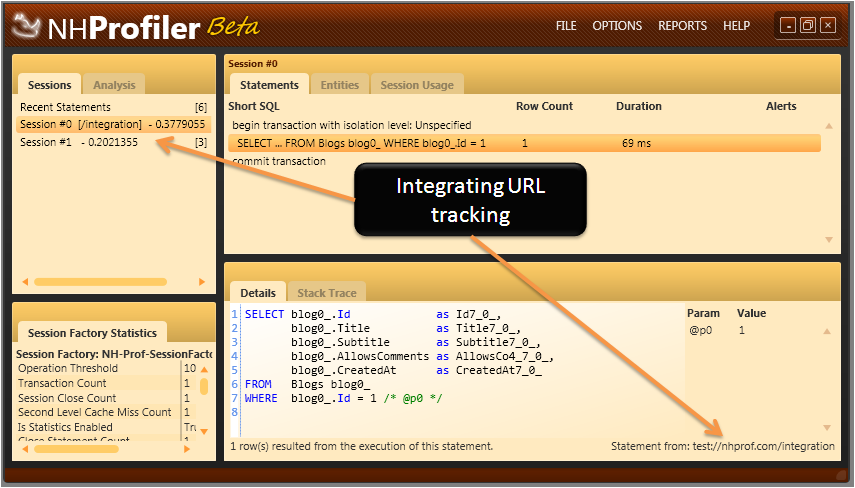
Task: Restore the NHProfiler window size
Action: coord(808,25)
